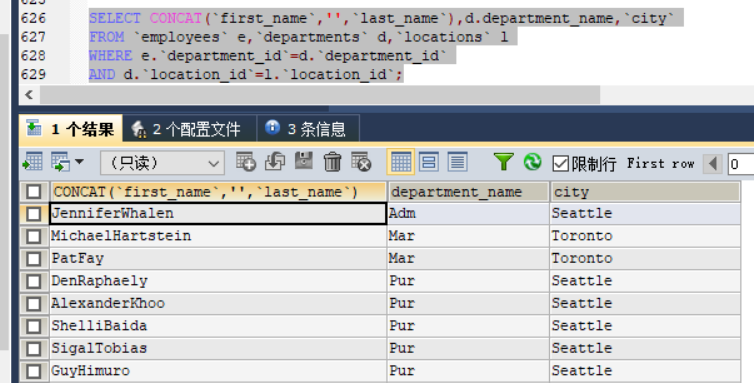Click the cancel changes table icon
The width and height of the screenshot is (754, 383).
[361, 162]
